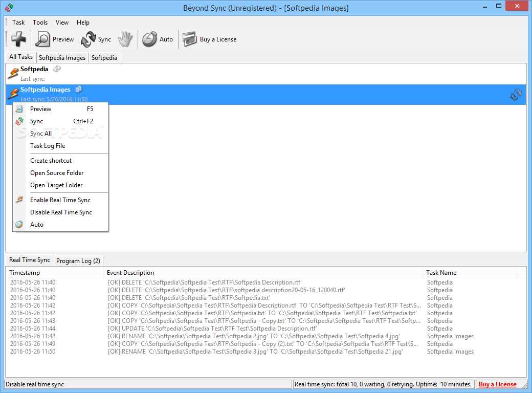This screenshot has width=532, height=393.
Task: Click the Auto clock icon in context menu
Action: [19, 224]
